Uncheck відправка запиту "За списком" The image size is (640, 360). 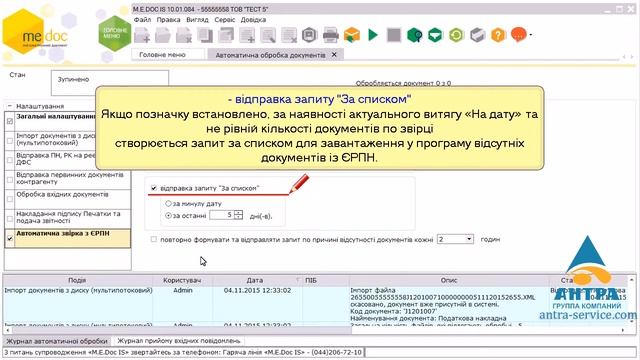[x=154, y=188]
